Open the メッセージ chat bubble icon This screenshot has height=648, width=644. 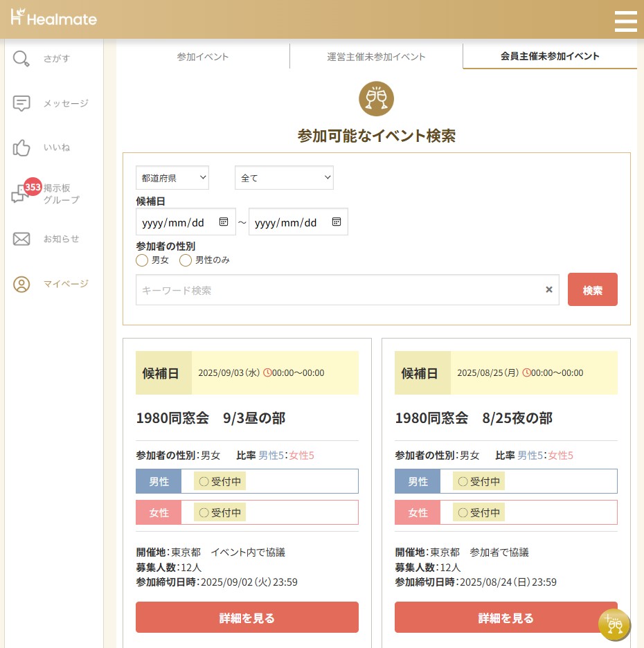21,103
